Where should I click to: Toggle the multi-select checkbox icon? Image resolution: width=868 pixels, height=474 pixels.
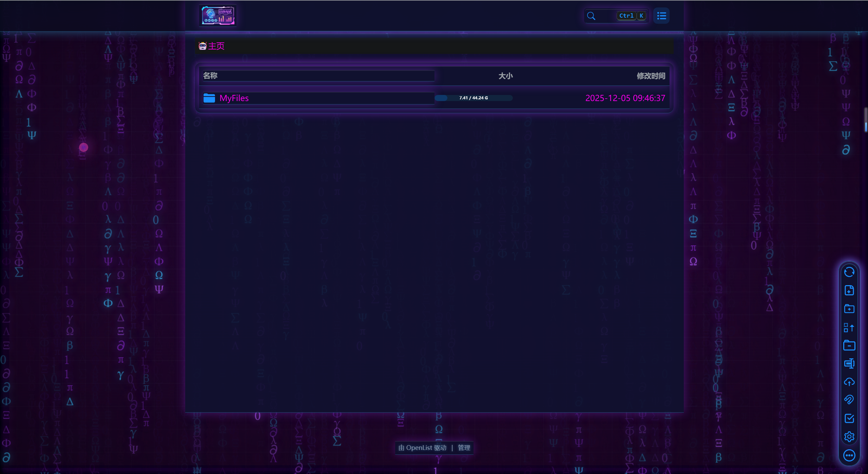coord(849,418)
